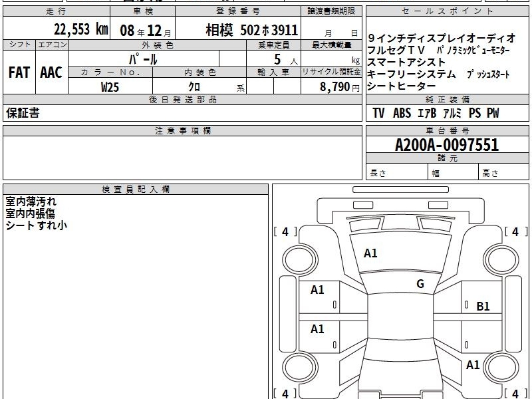This screenshot has width=532, height=399.
Task: Select the exterior color パール
Action: pyautogui.click(x=143, y=59)
